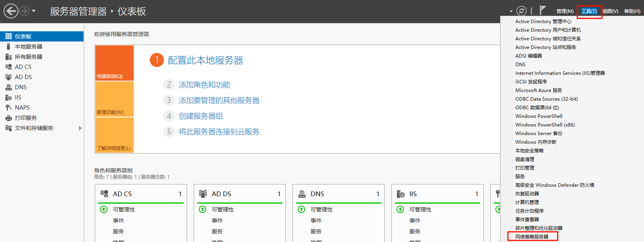The image size is (644, 242).
Task: Click the back navigation arrow button
Action: (11, 11)
